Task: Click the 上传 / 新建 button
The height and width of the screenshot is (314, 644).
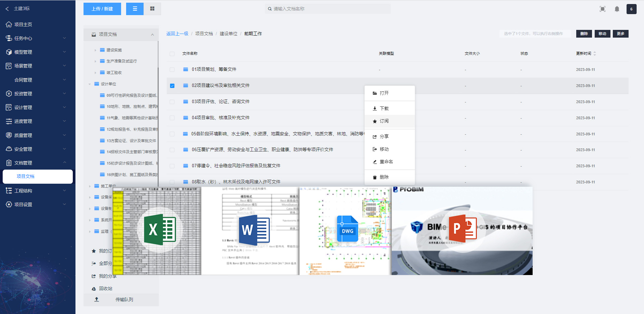Action: click(102, 9)
